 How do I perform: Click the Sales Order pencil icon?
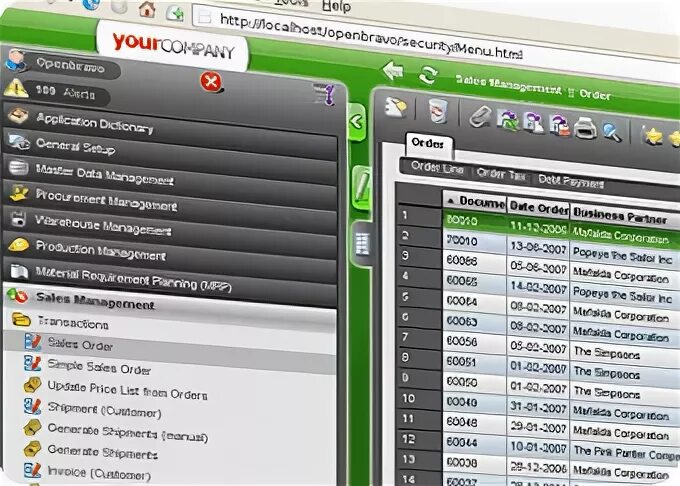(x=33, y=342)
